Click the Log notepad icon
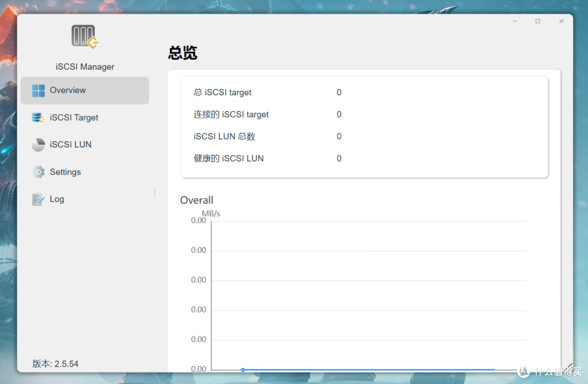Viewport: 588px width, 384px height. tap(38, 199)
